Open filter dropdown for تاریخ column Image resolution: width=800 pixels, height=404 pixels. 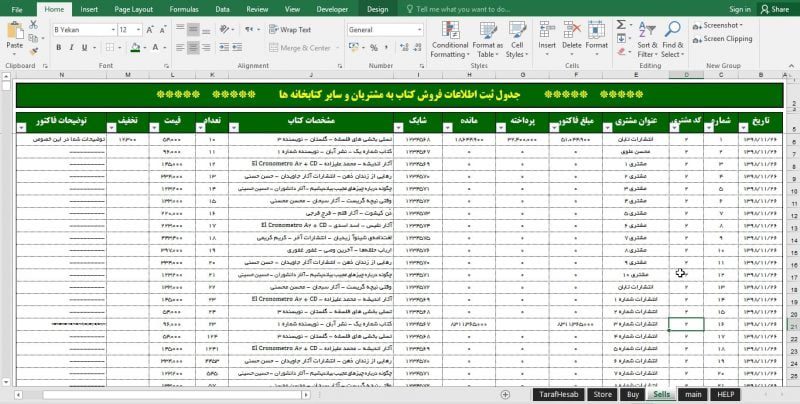click(743, 128)
